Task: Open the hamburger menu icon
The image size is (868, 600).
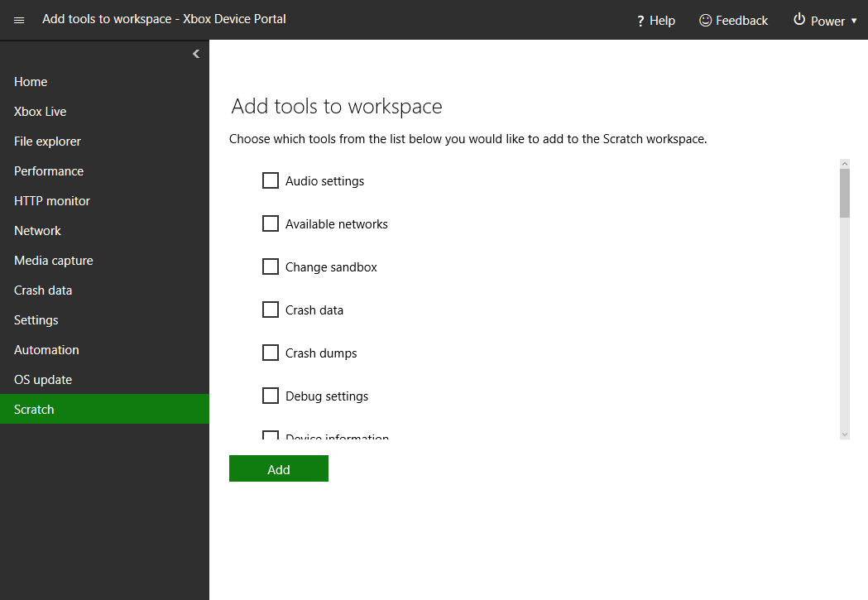Action: pyautogui.click(x=19, y=21)
